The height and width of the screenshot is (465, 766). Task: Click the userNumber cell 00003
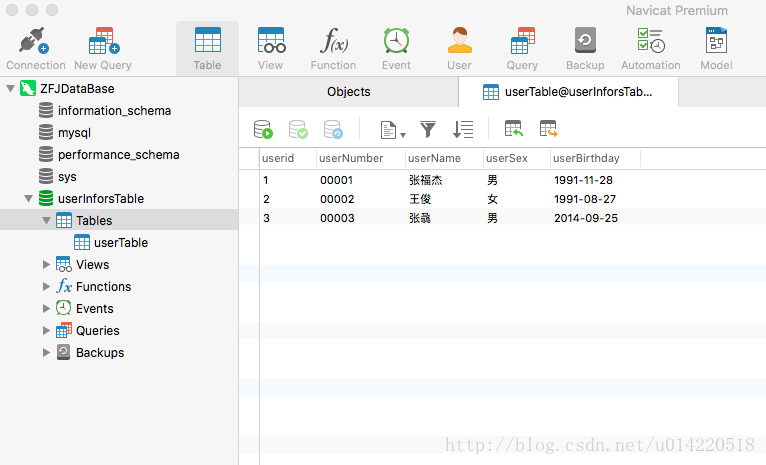[337, 218]
